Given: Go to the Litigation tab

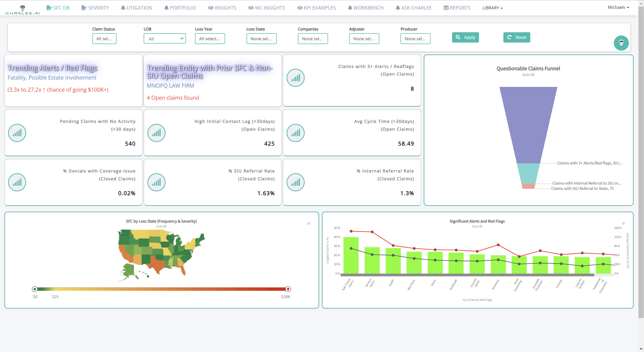Looking at the screenshot, I should click(x=136, y=8).
